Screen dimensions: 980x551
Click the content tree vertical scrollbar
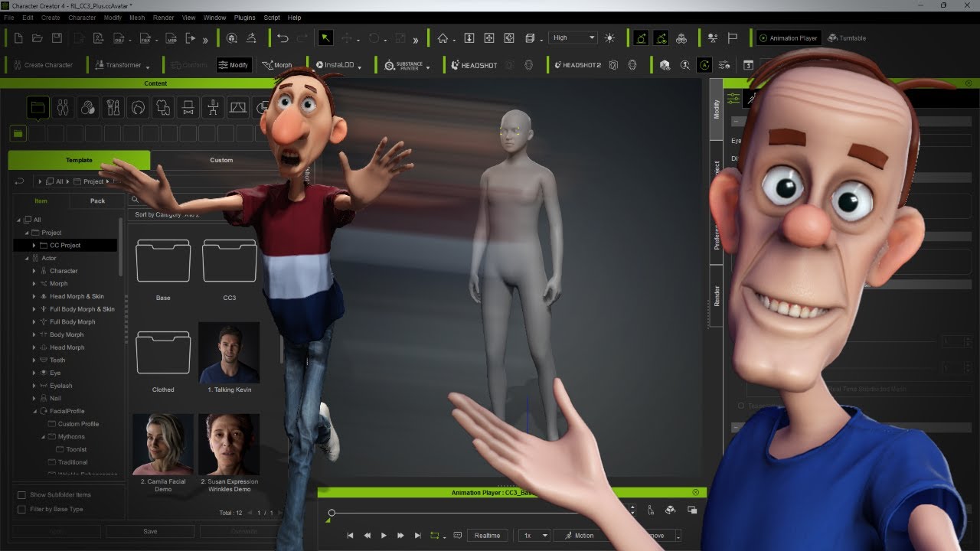(121, 246)
